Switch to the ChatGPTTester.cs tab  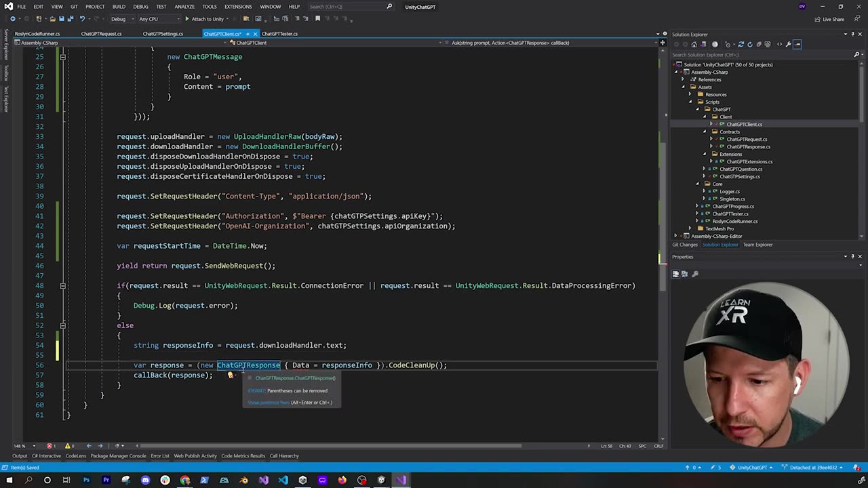pyautogui.click(x=279, y=33)
